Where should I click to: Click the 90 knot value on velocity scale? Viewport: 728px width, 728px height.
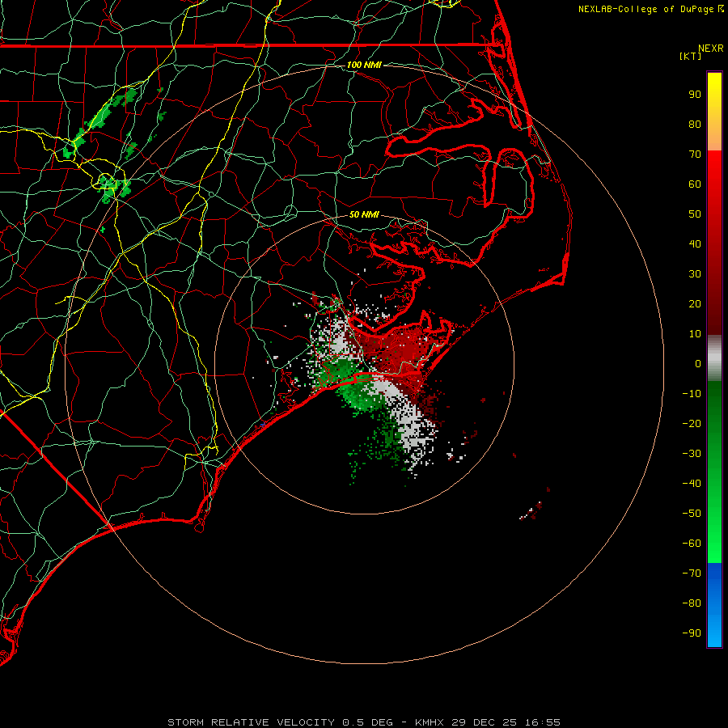[695, 95]
